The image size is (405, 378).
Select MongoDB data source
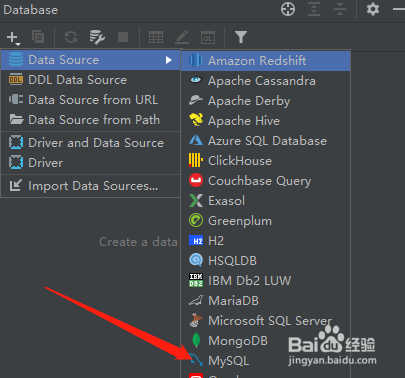click(266, 341)
